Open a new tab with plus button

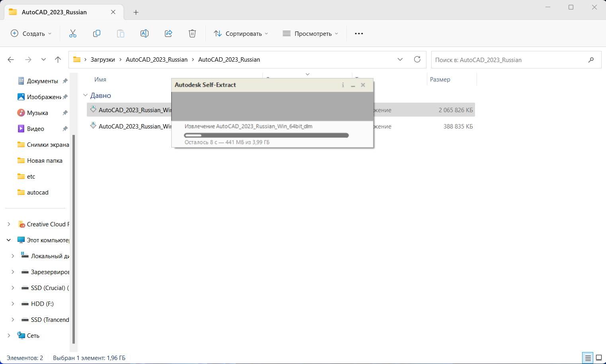tap(136, 12)
